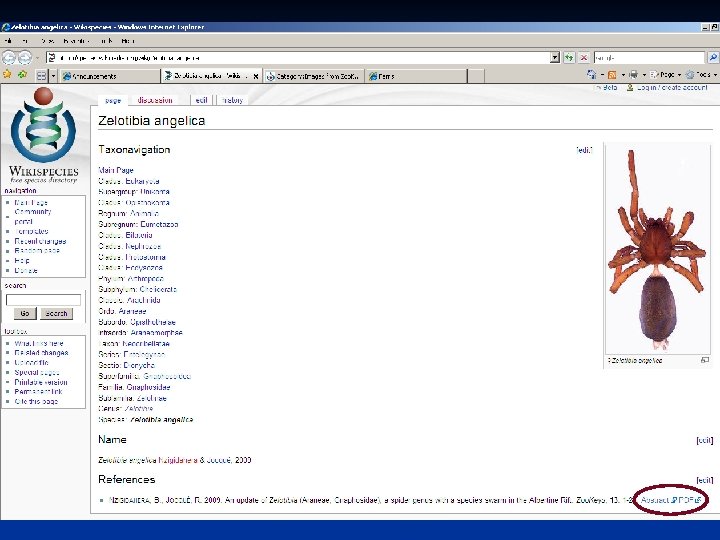Click the Wikispecies sidebar search field
720x540 pixels.
[43, 300]
